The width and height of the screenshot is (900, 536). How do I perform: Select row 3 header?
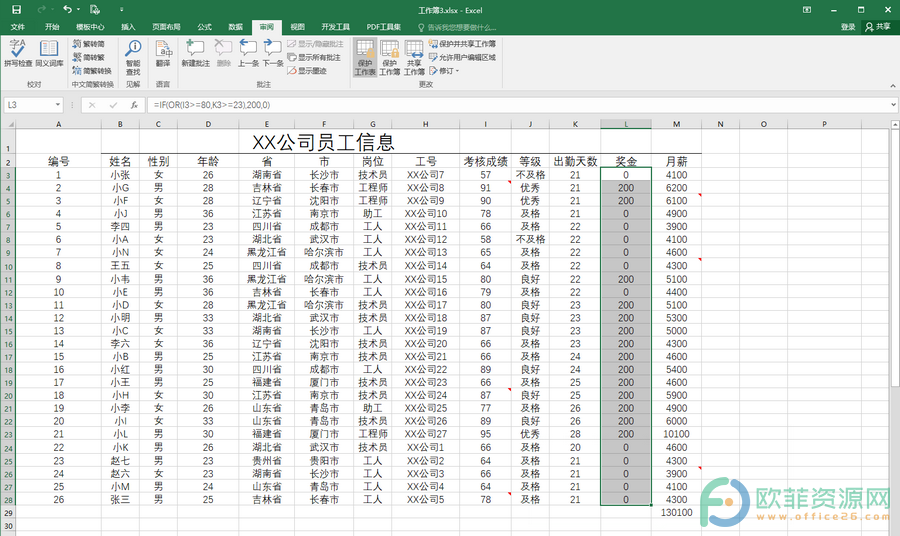pos(7,175)
